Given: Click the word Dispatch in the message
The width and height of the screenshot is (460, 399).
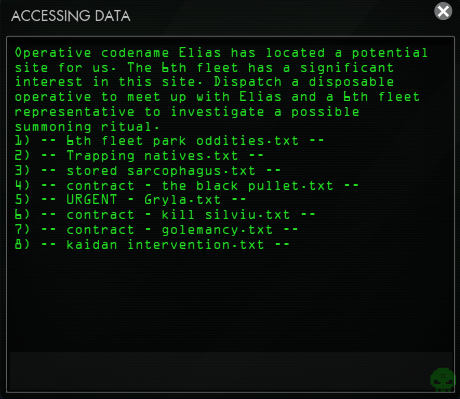Looking at the screenshot, I should [x=248, y=82].
